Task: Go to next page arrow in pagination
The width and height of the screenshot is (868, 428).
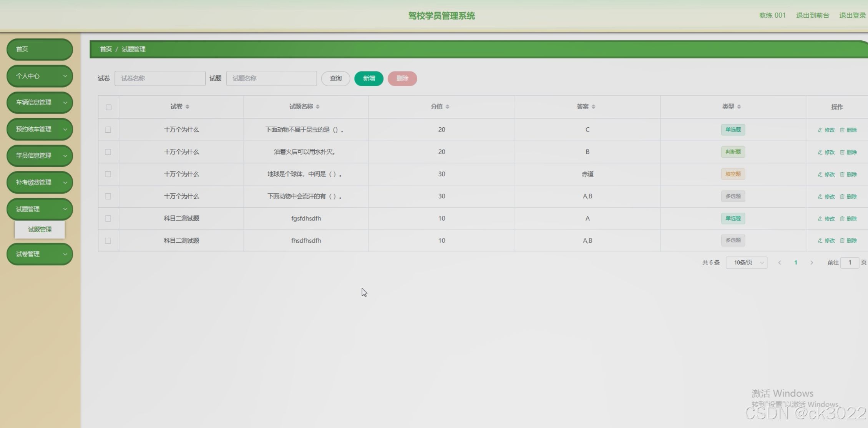Action: pyautogui.click(x=812, y=263)
